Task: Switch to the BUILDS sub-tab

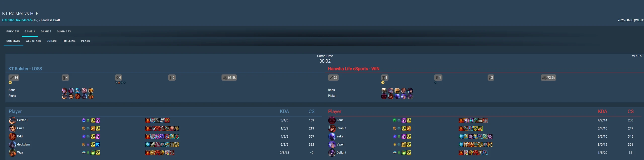Action: pyautogui.click(x=52, y=41)
